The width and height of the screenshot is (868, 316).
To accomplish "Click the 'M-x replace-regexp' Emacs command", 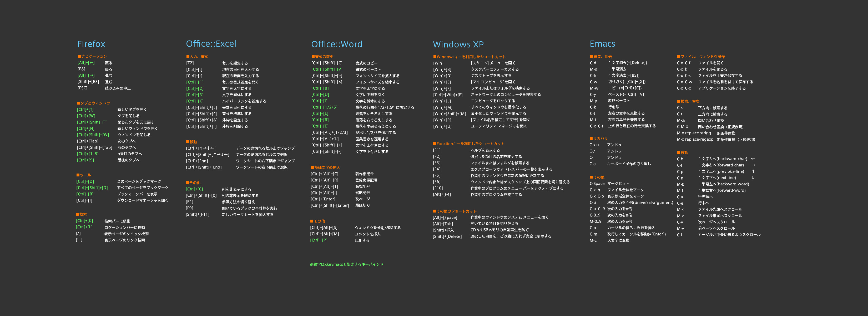I will pos(695,139).
